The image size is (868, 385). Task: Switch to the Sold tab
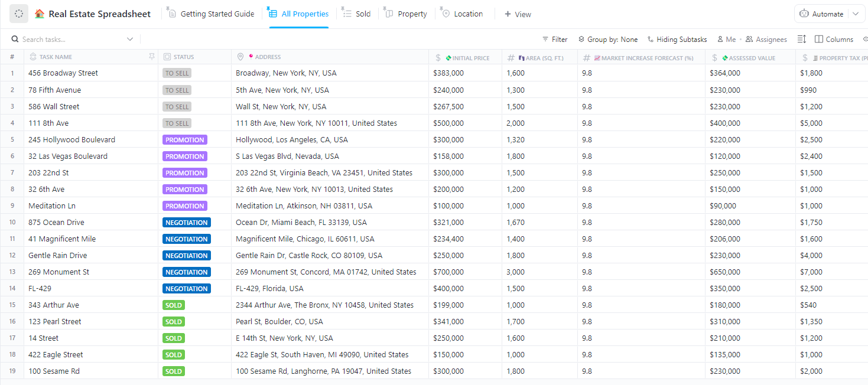(x=356, y=14)
